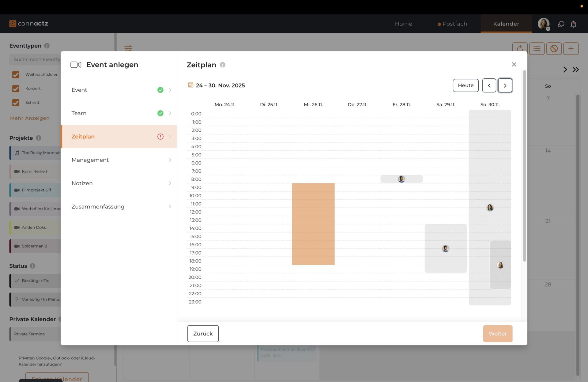588x382 pixels.
Task: Switch to calendar list view icon
Action: [537, 48]
